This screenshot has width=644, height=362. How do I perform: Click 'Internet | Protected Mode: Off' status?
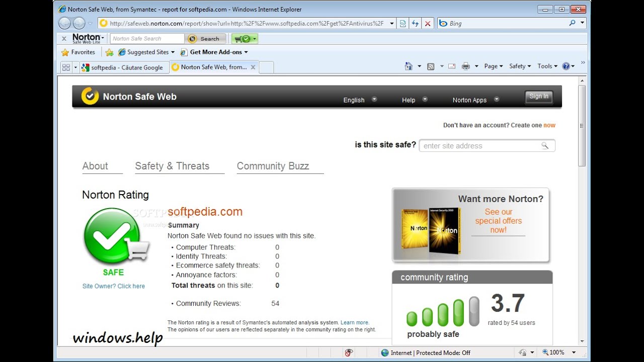coord(426,352)
